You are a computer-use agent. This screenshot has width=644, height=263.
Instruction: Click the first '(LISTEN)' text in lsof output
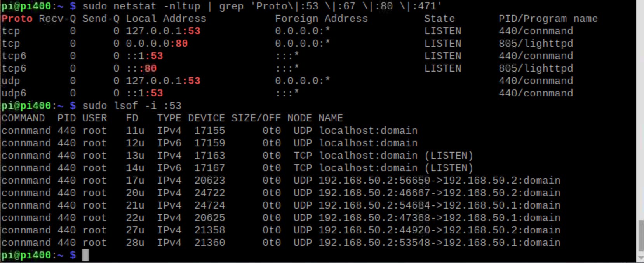click(449, 156)
